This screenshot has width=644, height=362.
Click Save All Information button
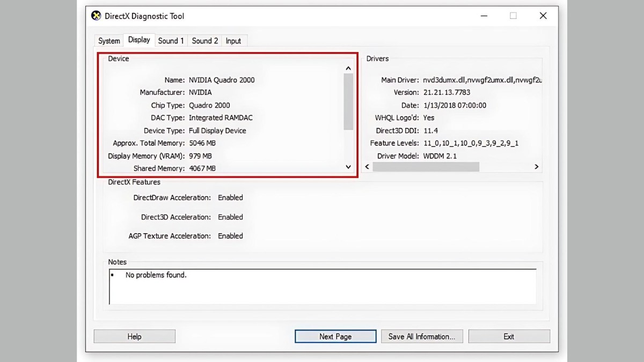422,336
